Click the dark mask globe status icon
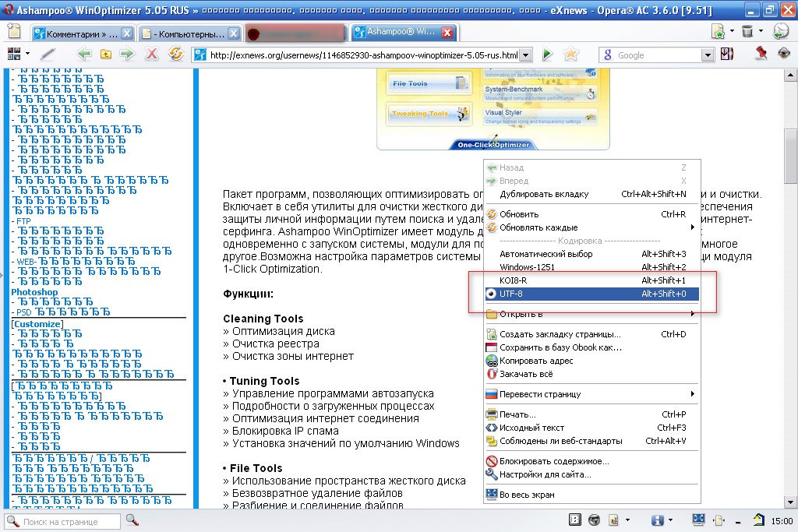 [594, 520]
